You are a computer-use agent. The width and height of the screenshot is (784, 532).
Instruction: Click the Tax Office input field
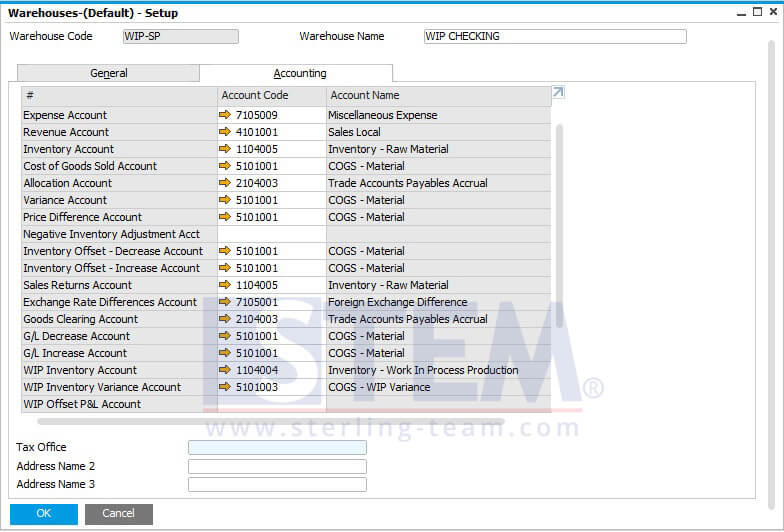pyautogui.click(x=277, y=448)
